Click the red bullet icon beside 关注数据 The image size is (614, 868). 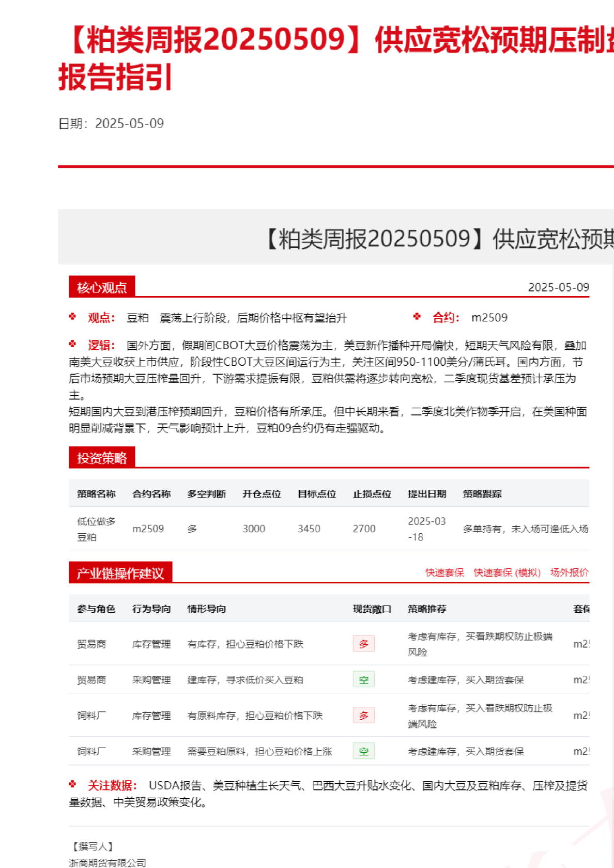tap(72, 784)
